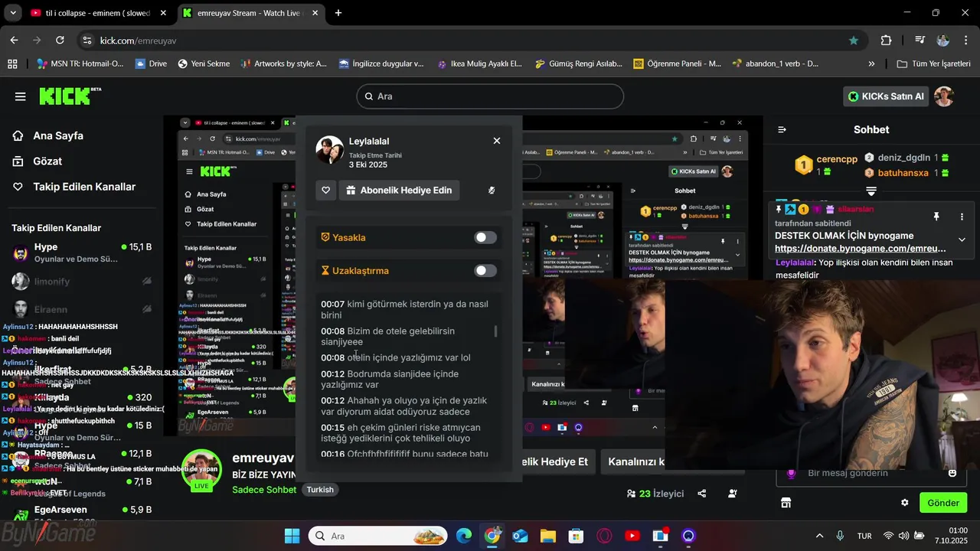Click the 23 İzleyici viewer count
Screen dimensions: 980x551
(655, 494)
